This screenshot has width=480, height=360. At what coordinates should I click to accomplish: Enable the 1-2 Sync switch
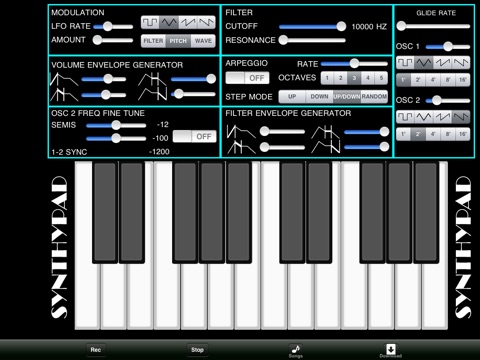tap(195, 136)
